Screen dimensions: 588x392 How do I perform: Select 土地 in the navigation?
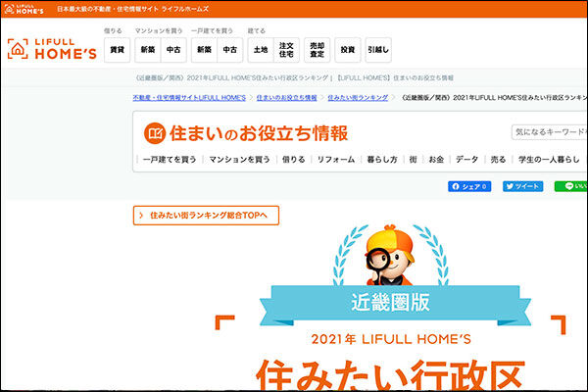(x=261, y=50)
